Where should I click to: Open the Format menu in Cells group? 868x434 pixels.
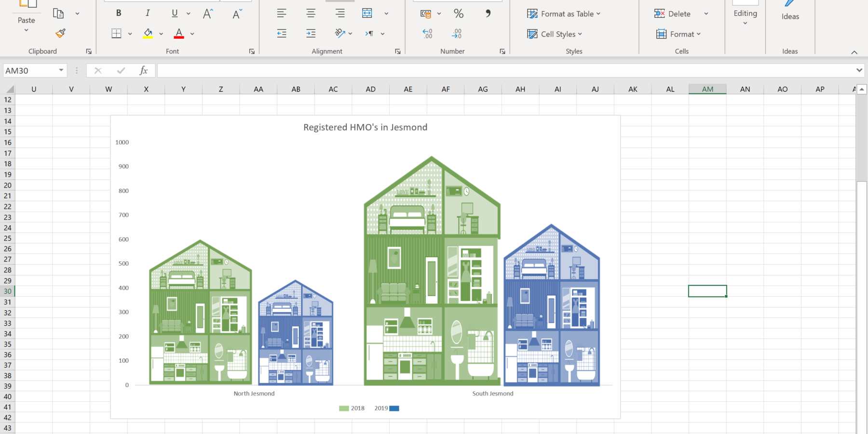(x=678, y=34)
